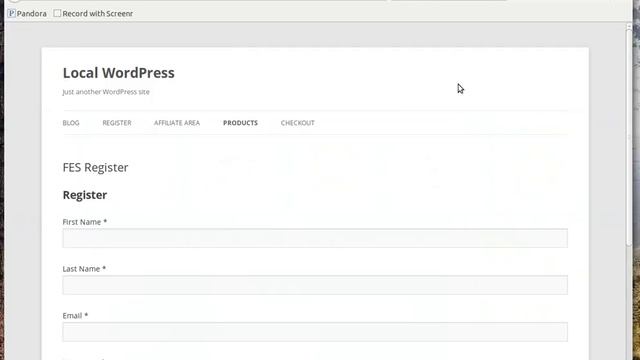Click the 'Register' form heading
This screenshot has height=360, width=640.
pyautogui.click(x=84, y=195)
